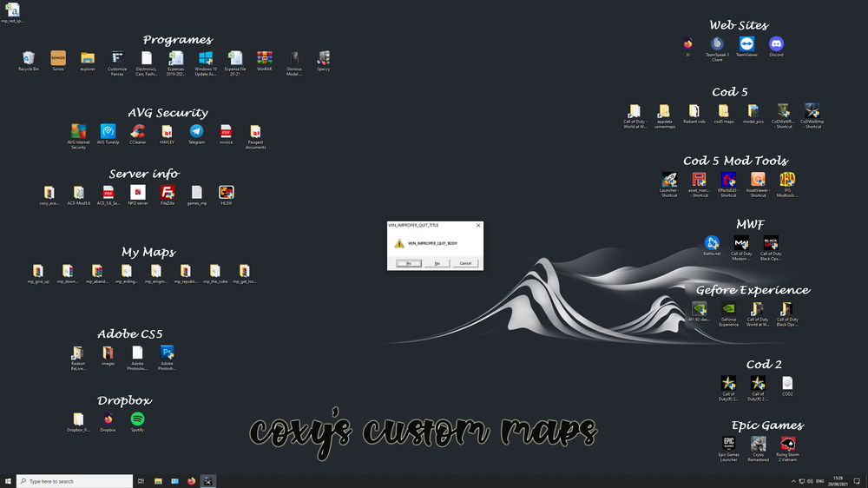Open the explorer shortcut icon

click(88, 61)
